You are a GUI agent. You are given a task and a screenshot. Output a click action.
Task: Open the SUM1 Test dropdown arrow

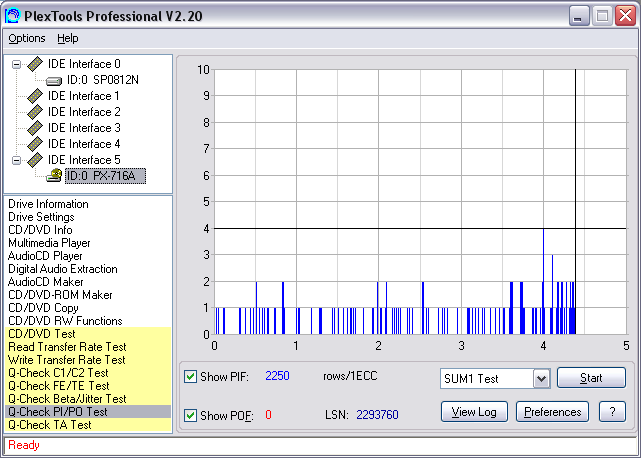point(541,379)
